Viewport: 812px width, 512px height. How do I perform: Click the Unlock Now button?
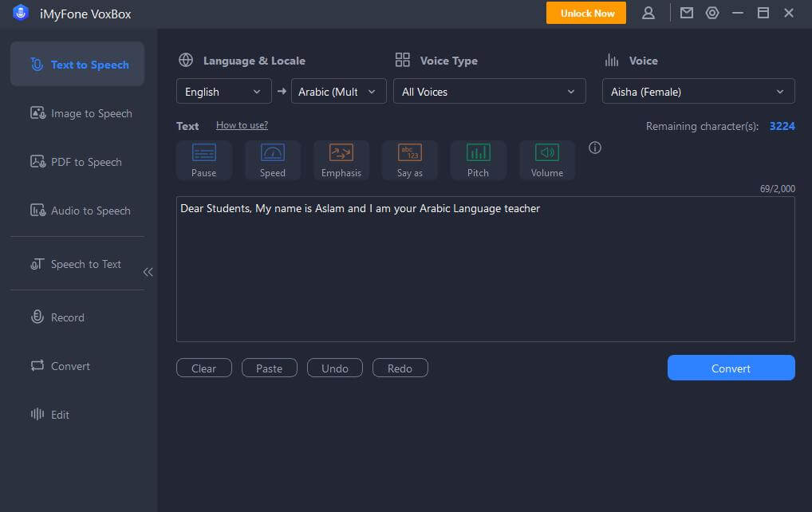coord(586,13)
